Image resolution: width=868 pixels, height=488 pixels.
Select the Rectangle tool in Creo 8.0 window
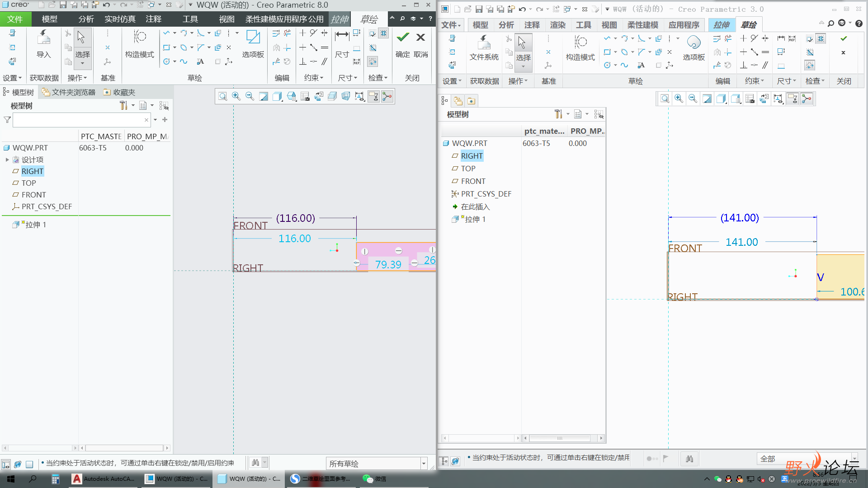[x=166, y=47]
